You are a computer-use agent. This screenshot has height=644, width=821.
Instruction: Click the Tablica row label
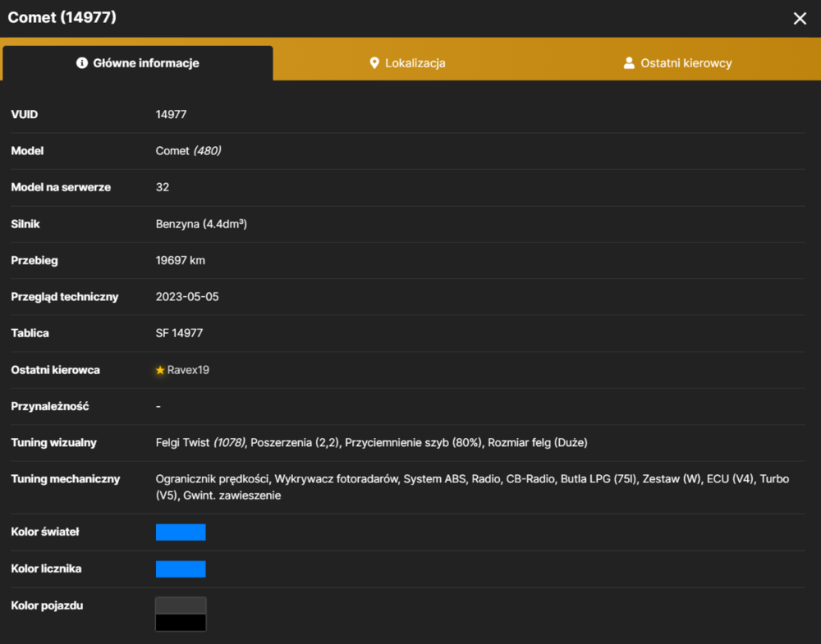pos(30,333)
